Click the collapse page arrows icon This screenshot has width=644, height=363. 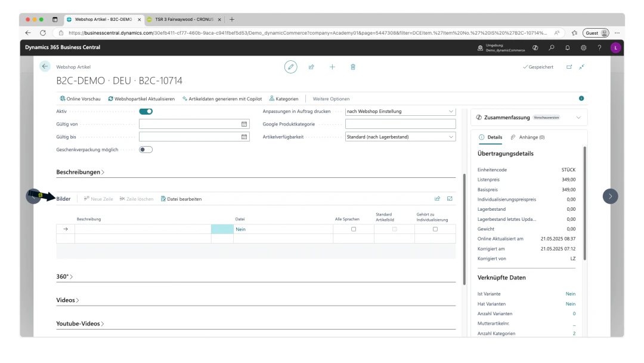click(581, 67)
